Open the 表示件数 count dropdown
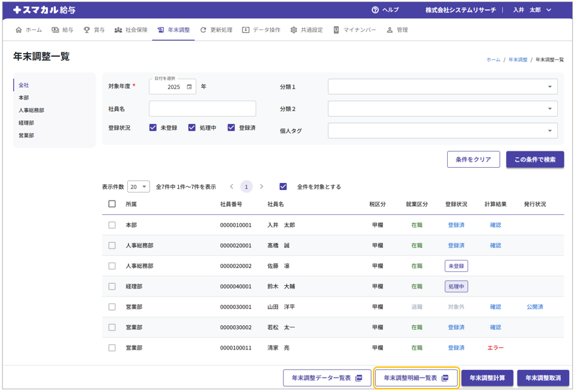 pos(138,187)
